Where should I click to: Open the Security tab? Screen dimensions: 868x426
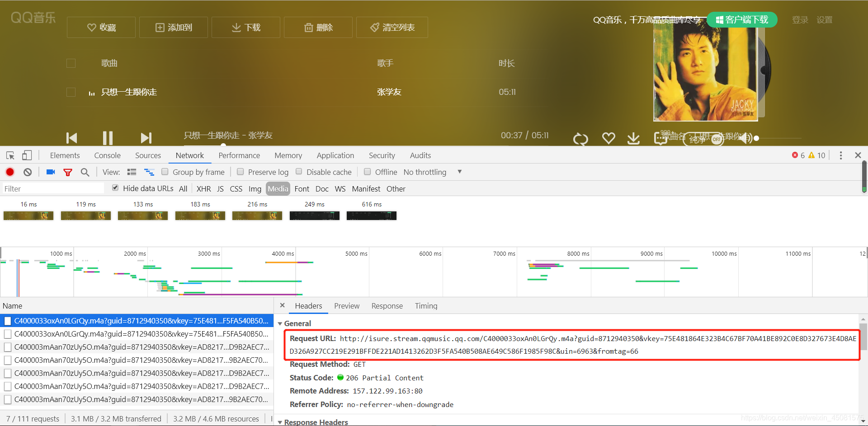pos(382,155)
